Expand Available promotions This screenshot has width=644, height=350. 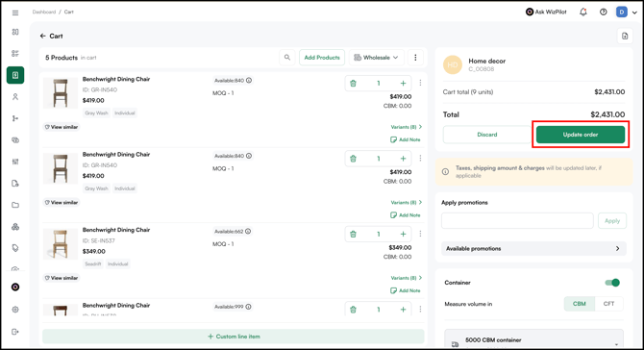533,248
